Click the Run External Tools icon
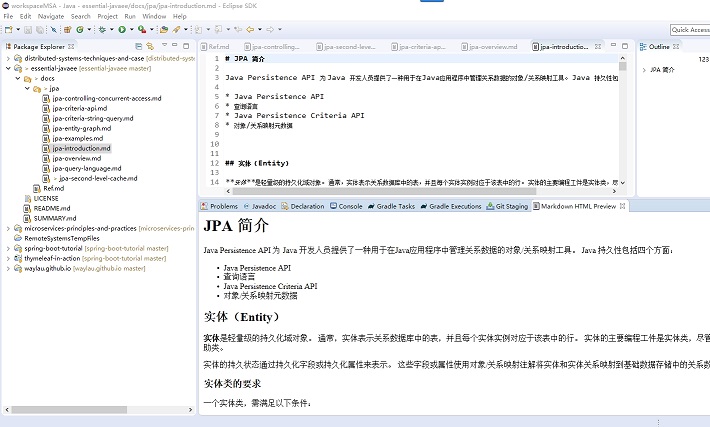This screenshot has width=710, height=427. click(x=142, y=29)
